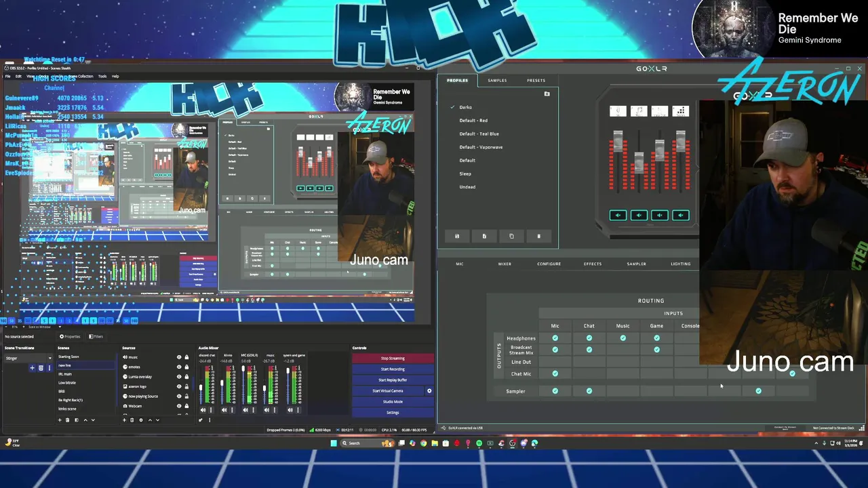
Task: Click the save profile icon in GoXLR
Action: [457, 236]
